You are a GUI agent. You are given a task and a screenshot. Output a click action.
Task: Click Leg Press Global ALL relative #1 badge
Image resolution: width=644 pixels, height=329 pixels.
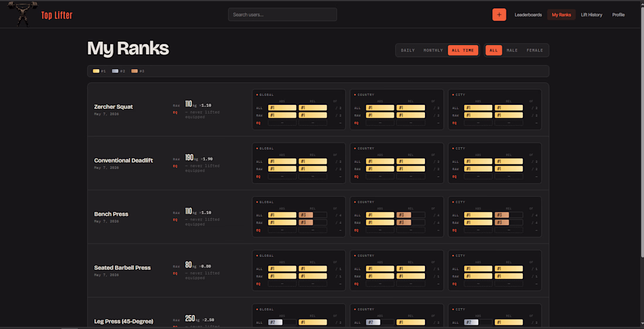pyautogui.click(x=313, y=323)
